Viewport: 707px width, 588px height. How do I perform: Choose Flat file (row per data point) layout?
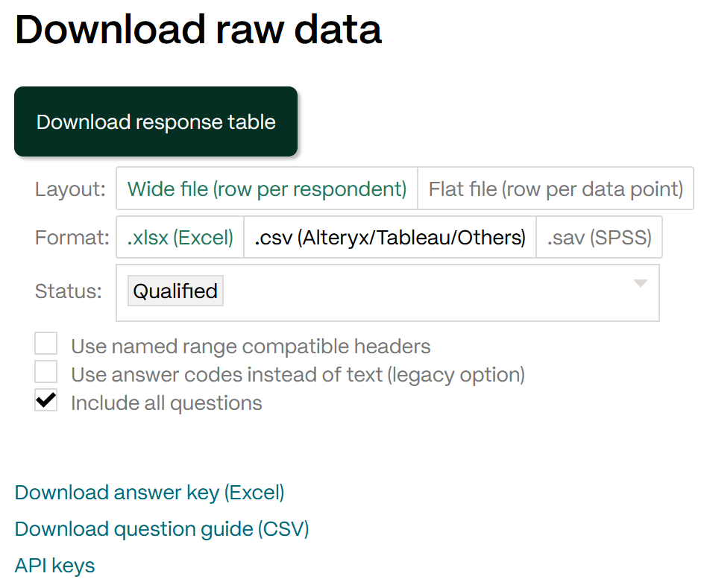[x=556, y=189]
